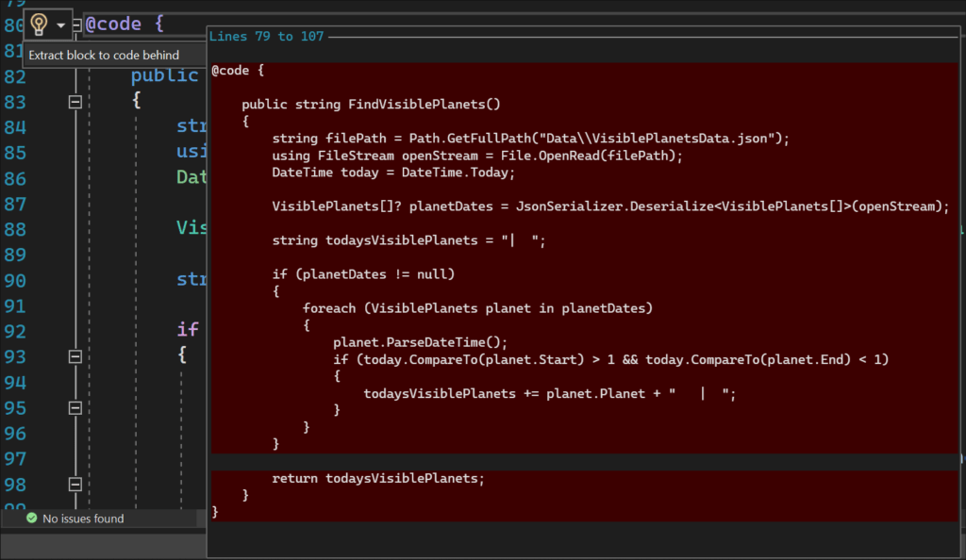Click the green No-issues checkmark icon
The width and height of the screenshot is (966, 560).
tap(32, 519)
